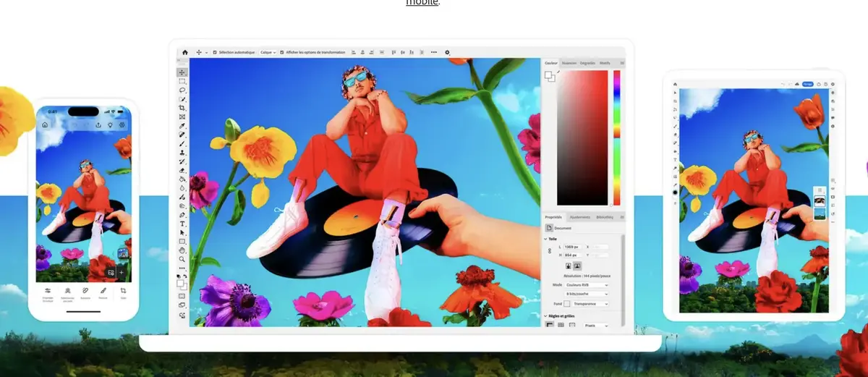
Task: Tap the crop tool on phone bottom bar
Action: coord(123,291)
